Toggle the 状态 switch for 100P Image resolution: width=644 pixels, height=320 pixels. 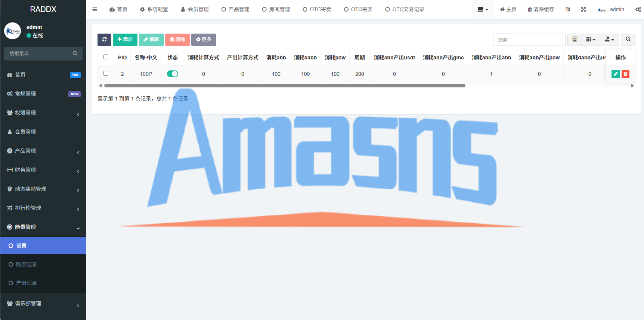point(173,74)
